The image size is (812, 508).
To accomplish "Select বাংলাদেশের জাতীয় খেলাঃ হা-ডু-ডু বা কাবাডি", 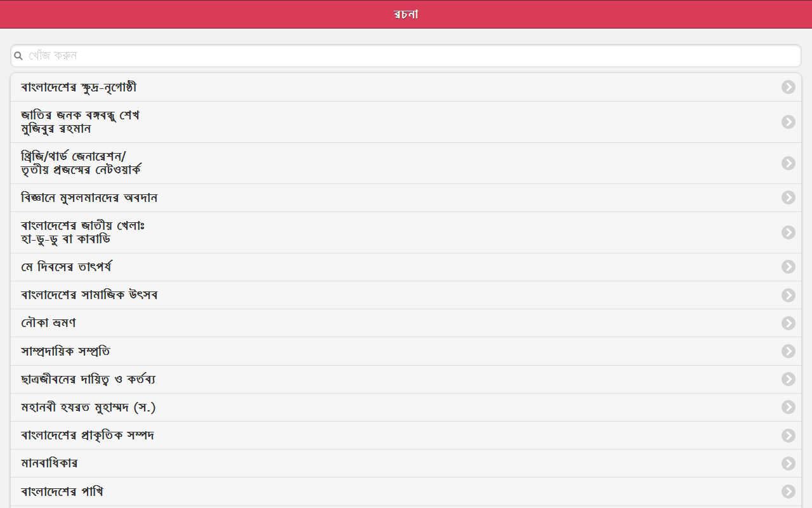I will coord(82,232).
